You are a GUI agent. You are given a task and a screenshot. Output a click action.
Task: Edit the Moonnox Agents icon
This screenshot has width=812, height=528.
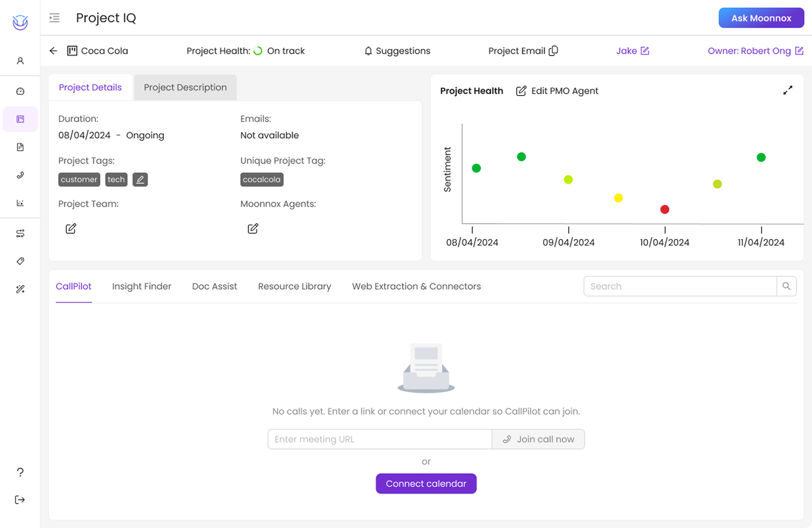click(x=253, y=228)
